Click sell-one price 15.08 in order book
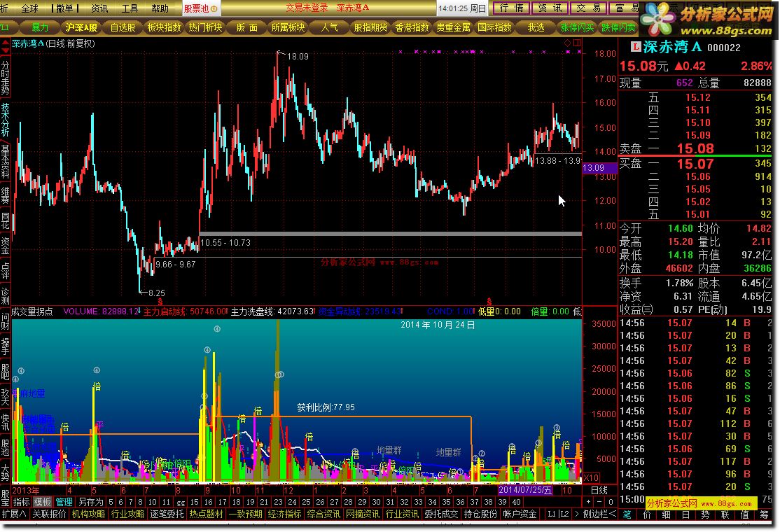This screenshot has height=532, width=780. pyautogui.click(x=695, y=148)
